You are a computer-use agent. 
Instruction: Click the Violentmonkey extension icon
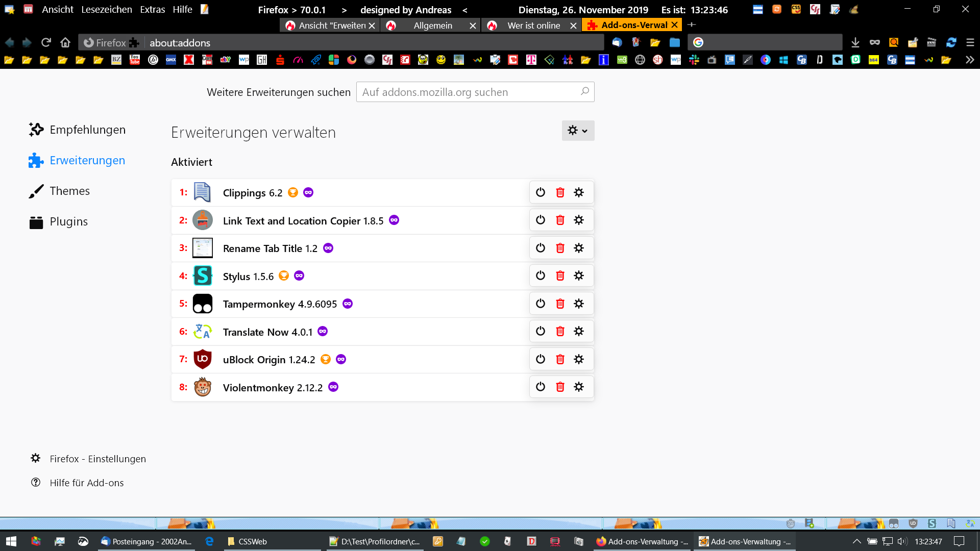pos(203,387)
